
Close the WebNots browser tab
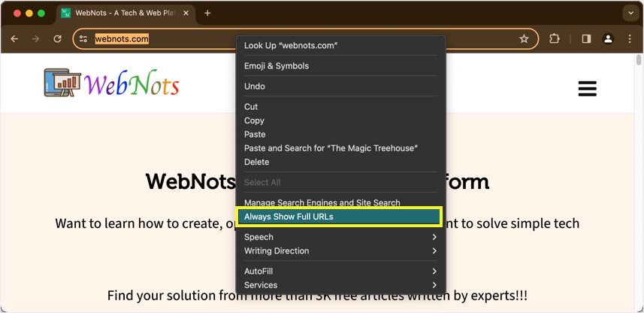(x=186, y=13)
